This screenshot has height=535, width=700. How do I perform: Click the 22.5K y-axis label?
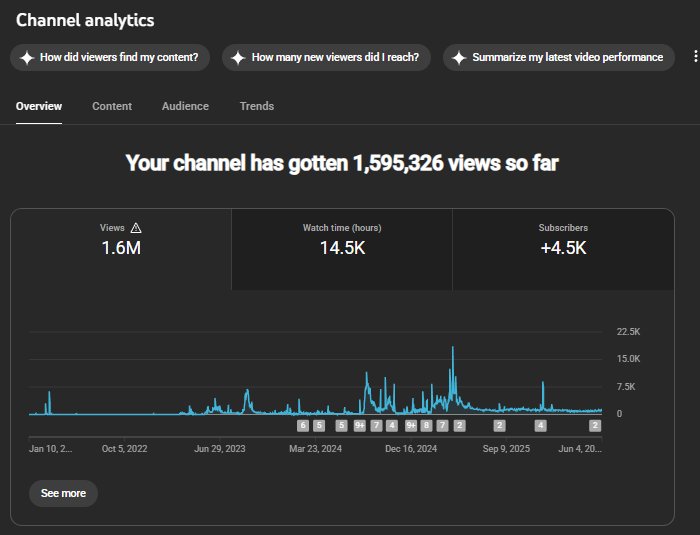tap(629, 331)
